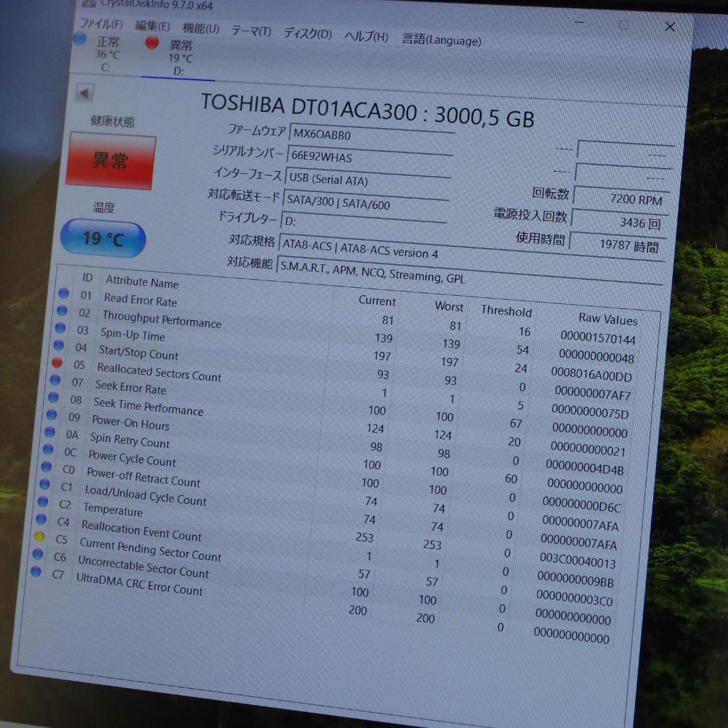Click the blue icon of Uncorrectable Sector Count row
Image resolution: width=728 pixels, height=728 pixels.
38,553
